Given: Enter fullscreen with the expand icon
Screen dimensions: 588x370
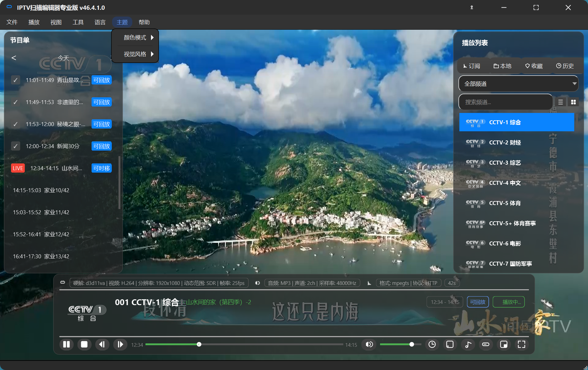Looking at the screenshot, I should [x=522, y=345].
